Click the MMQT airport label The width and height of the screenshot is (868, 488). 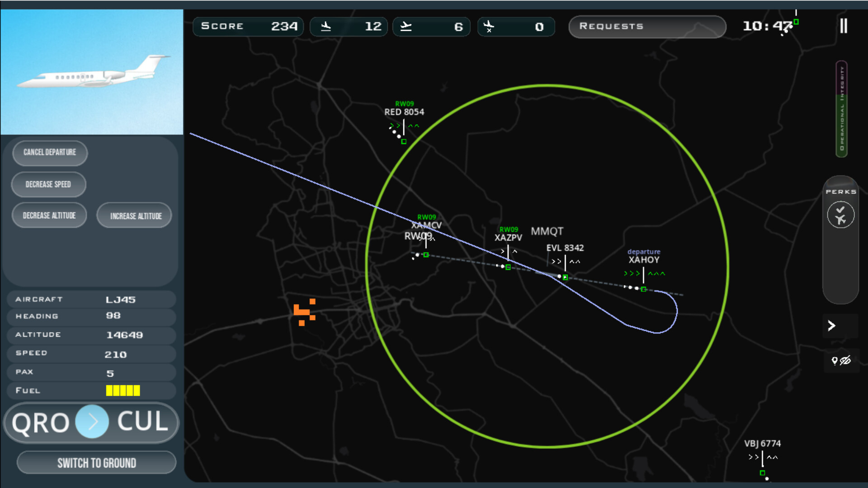click(x=547, y=231)
